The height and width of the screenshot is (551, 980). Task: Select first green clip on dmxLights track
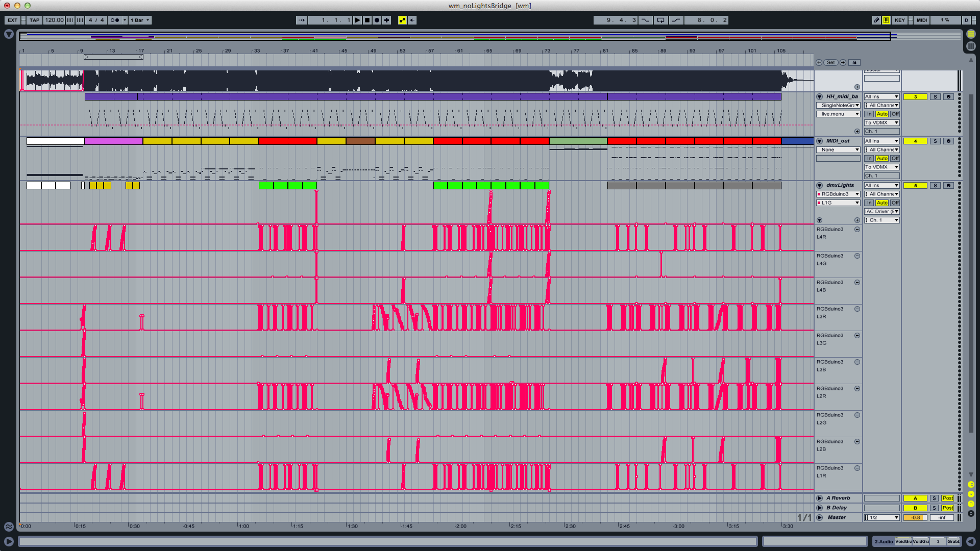[266, 186]
